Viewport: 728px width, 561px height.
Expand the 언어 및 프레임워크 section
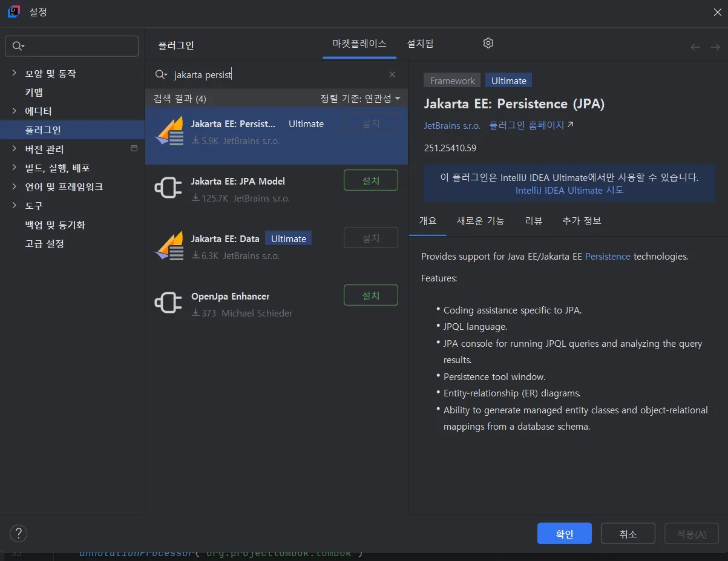pos(14,186)
